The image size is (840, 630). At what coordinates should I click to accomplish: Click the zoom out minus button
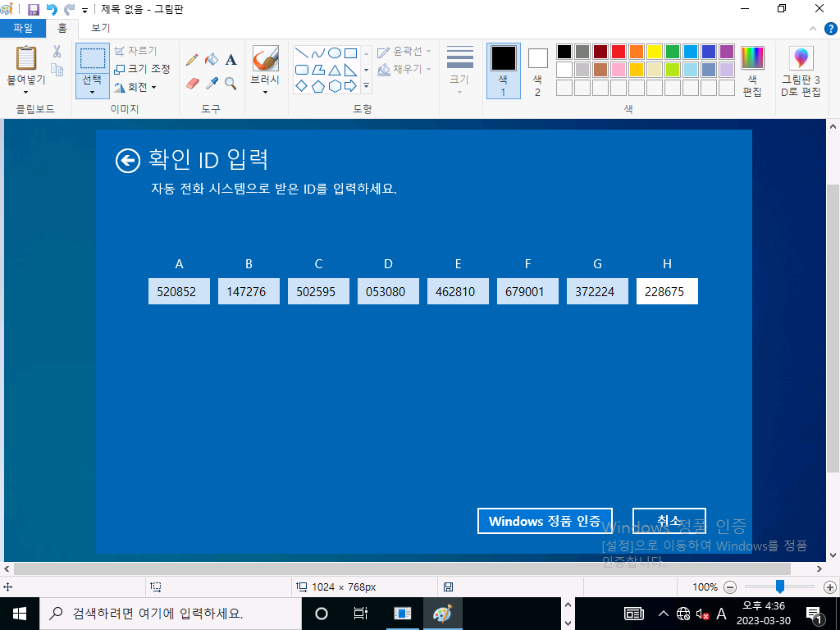point(729,587)
